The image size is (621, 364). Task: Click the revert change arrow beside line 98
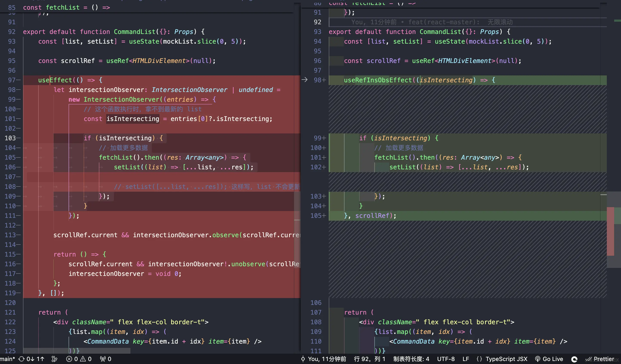[x=304, y=80]
